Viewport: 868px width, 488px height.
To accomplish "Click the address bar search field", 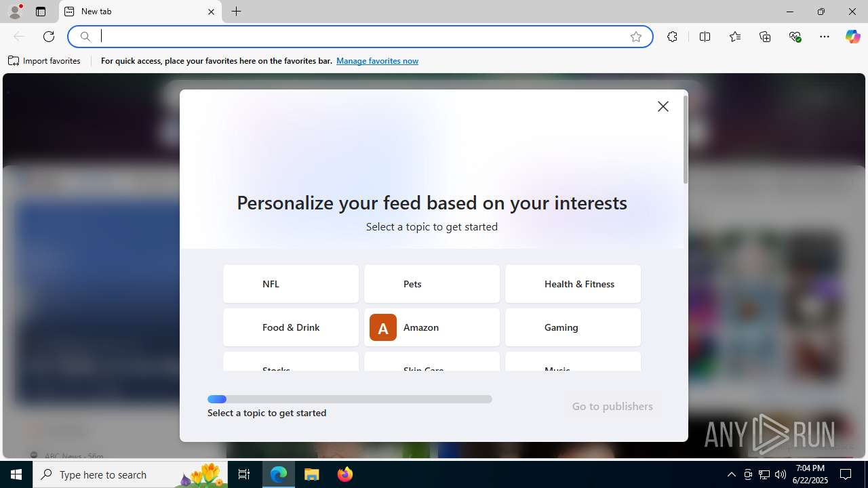I will (359, 37).
